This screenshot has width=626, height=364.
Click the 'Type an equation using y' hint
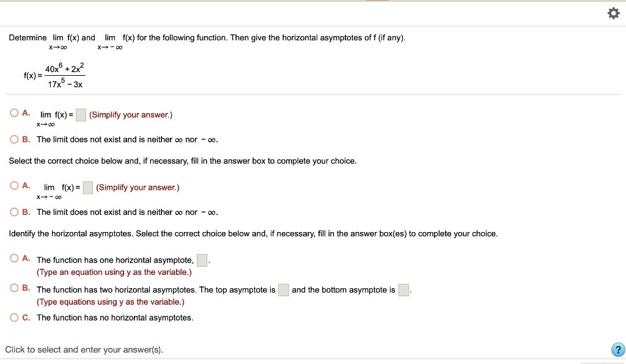114,272
